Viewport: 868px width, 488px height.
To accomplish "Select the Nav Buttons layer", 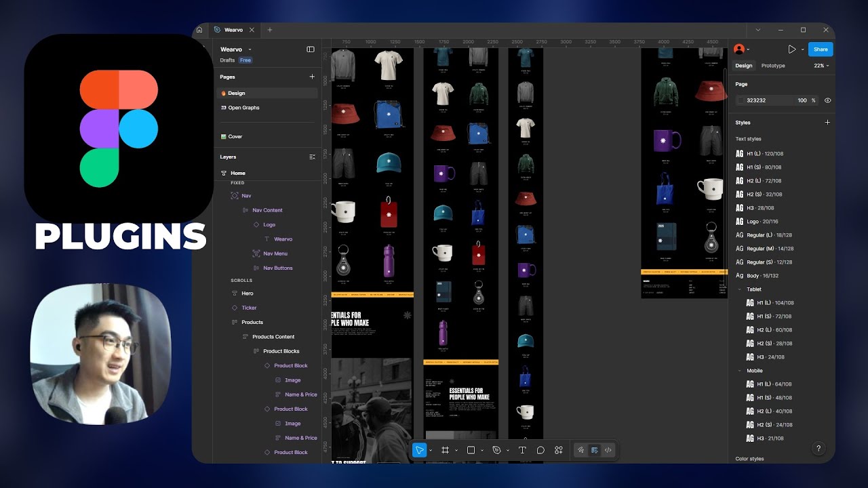I will (278, 268).
